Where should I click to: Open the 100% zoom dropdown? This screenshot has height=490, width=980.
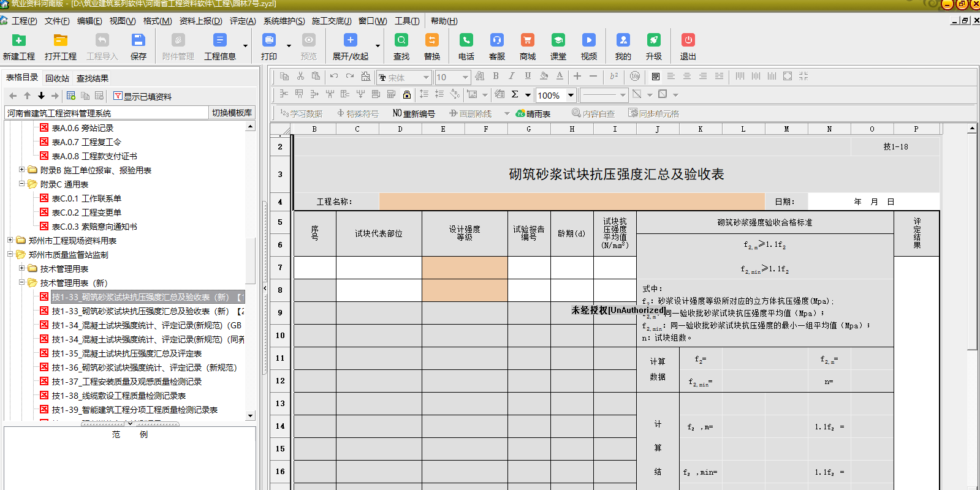571,95
